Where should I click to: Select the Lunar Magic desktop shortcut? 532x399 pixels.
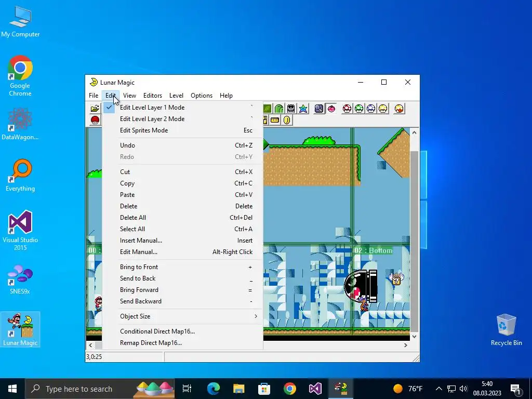point(20,329)
